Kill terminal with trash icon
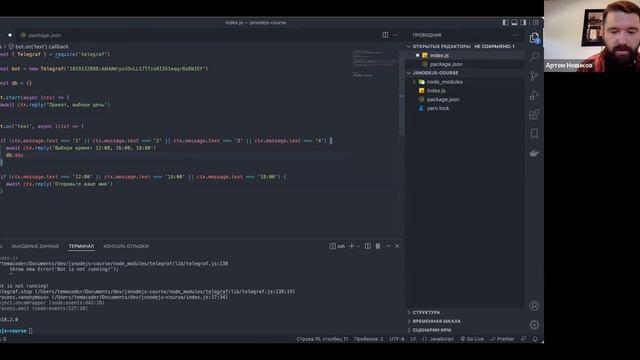Image resolution: width=640 pixels, height=360 pixels. (x=378, y=246)
